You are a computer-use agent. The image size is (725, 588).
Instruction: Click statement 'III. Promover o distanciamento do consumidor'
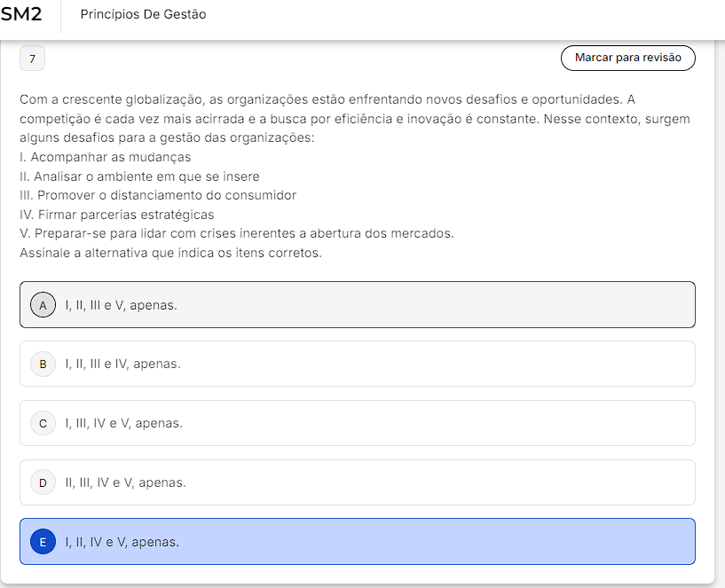tap(158, 195)
